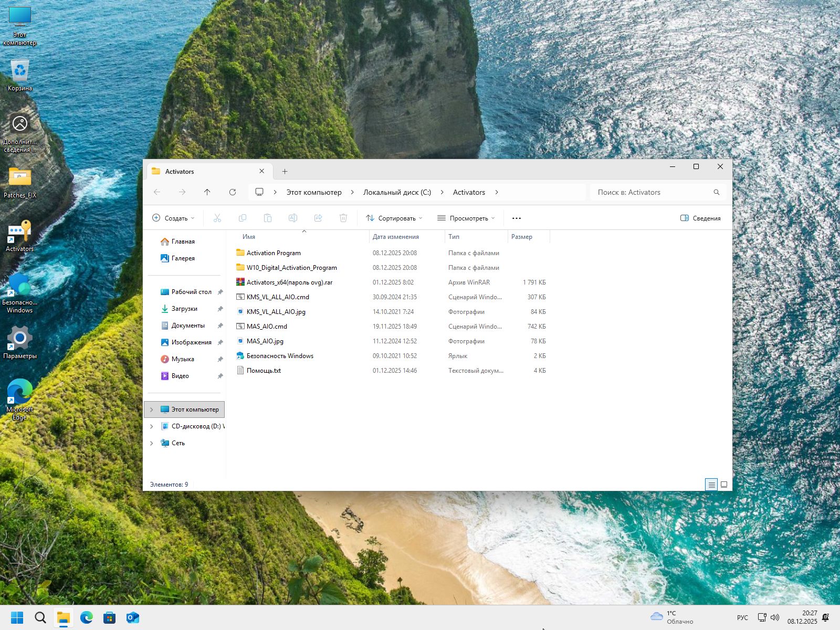The height and width of the screenshot is (630, 840).
Task: Click Локальный диск (C:) in breadcrumb
Action: coord(397,192)
